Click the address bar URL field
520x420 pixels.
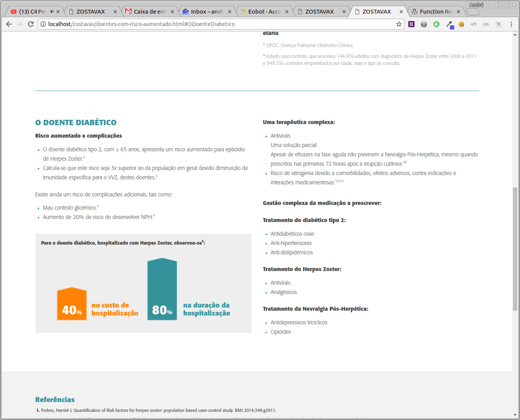[218, 24]
